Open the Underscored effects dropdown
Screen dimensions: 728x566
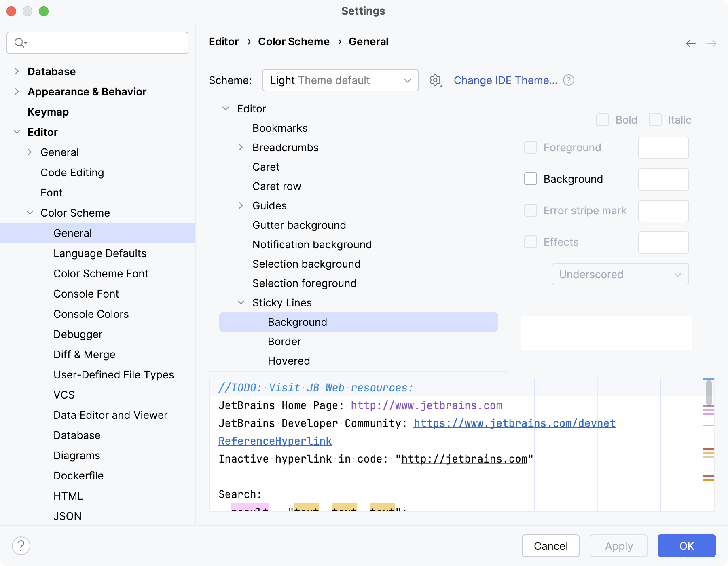620,275
